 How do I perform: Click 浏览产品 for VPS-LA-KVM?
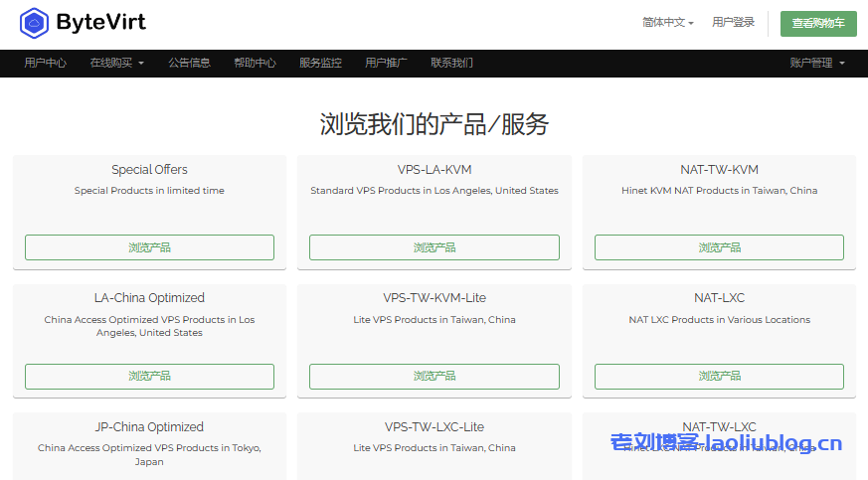point(434,247)
